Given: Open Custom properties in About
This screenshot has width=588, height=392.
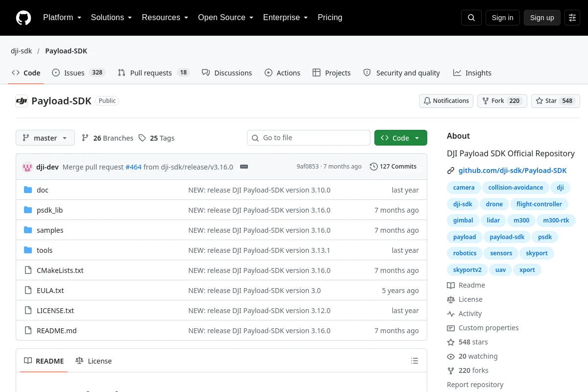Looking at the screenshot, I should tap(489, 328).
